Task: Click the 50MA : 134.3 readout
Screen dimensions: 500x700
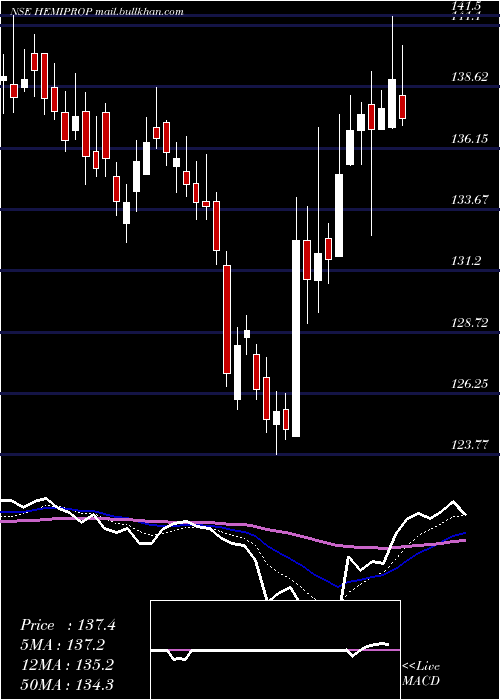Action: (x=68, y=684)
